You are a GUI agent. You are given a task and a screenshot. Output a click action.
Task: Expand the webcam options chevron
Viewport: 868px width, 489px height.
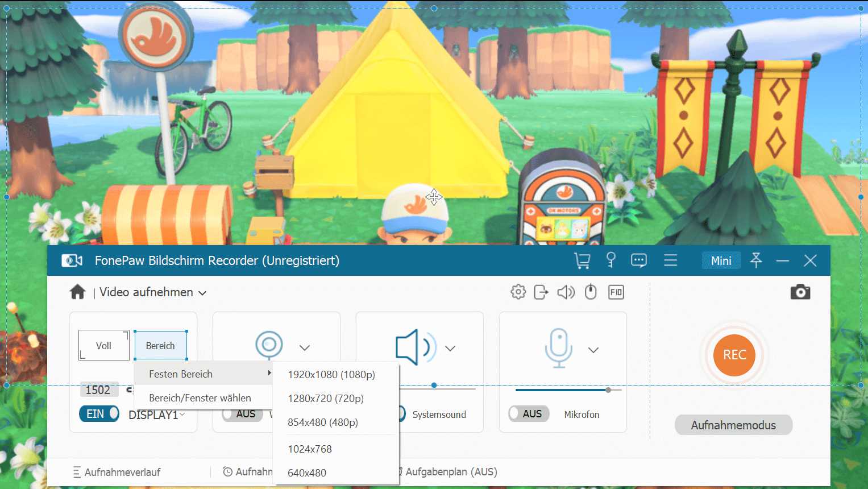pyautogui.click(x=305, y=347)
